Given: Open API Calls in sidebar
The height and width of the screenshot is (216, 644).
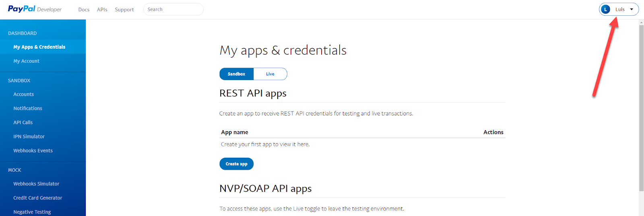Looking at the screenshot, I should (x=23, y=123).
